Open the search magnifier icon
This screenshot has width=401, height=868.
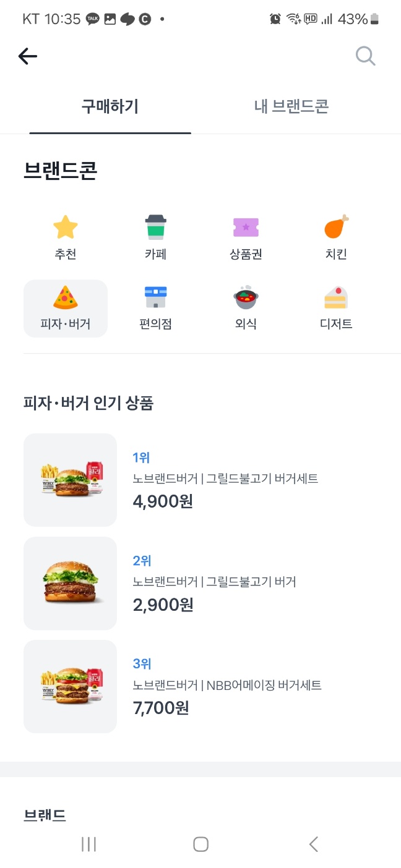(365, 56)
